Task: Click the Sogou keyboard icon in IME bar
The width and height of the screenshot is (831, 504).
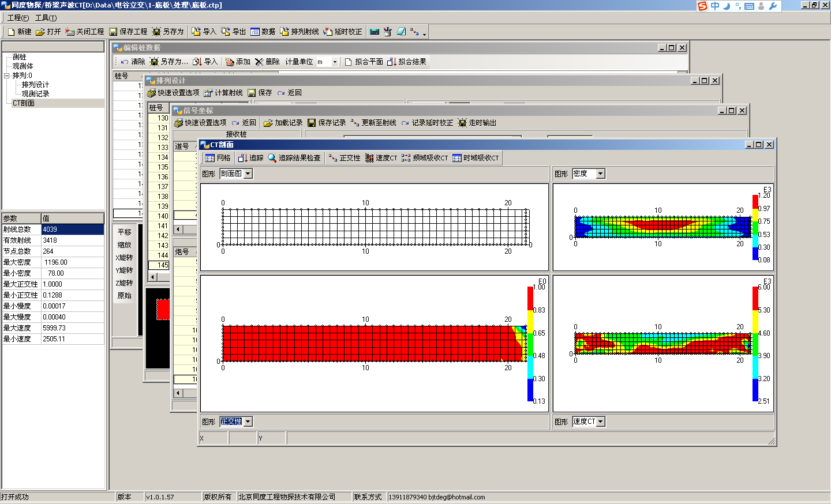Action: click(x=749, y=6)
